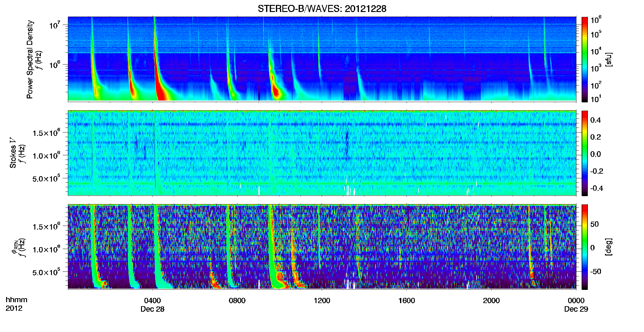Click the red burst near 1000 in top panel
Viewport: 644px width, 332px height.
[x=276, y=91]
